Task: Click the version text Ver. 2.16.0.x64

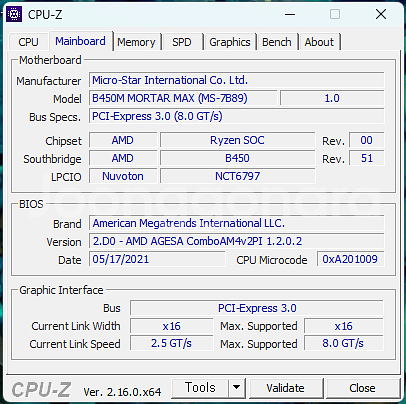Action: (122, 392)
